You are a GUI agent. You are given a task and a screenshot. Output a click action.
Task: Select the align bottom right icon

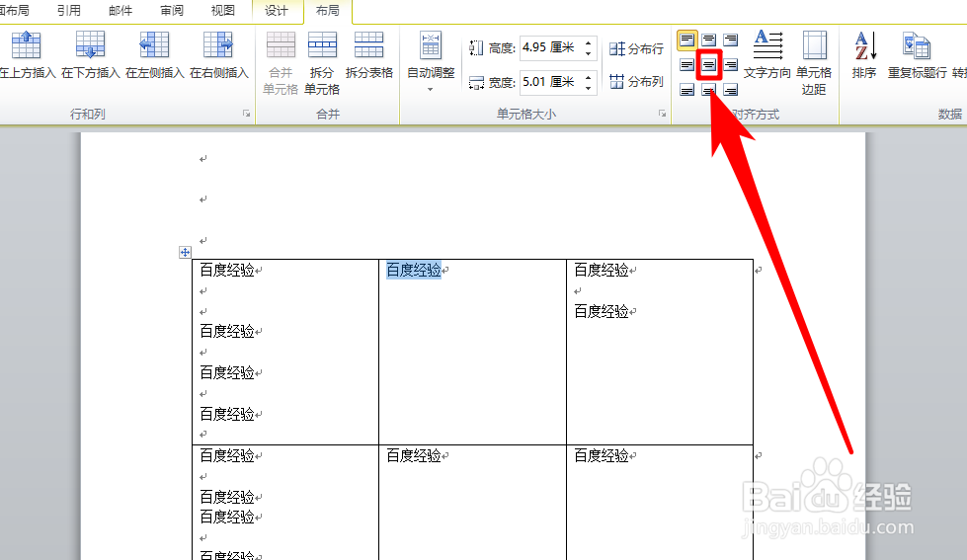[731, 90]
